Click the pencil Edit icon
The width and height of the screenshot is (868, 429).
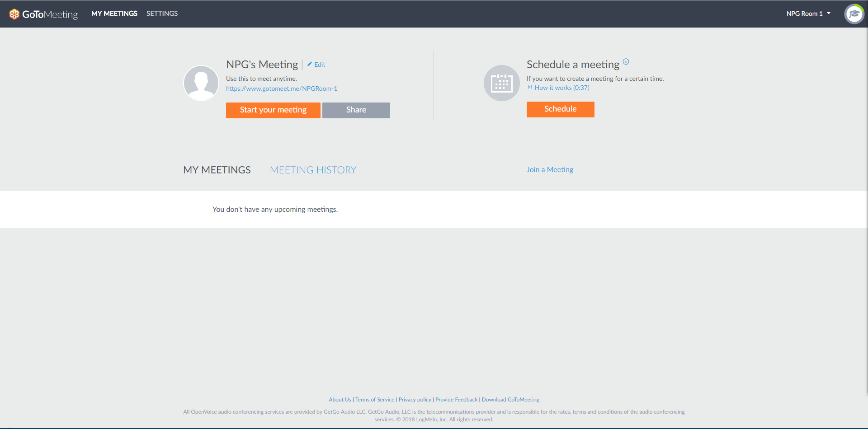coord(310,64)
